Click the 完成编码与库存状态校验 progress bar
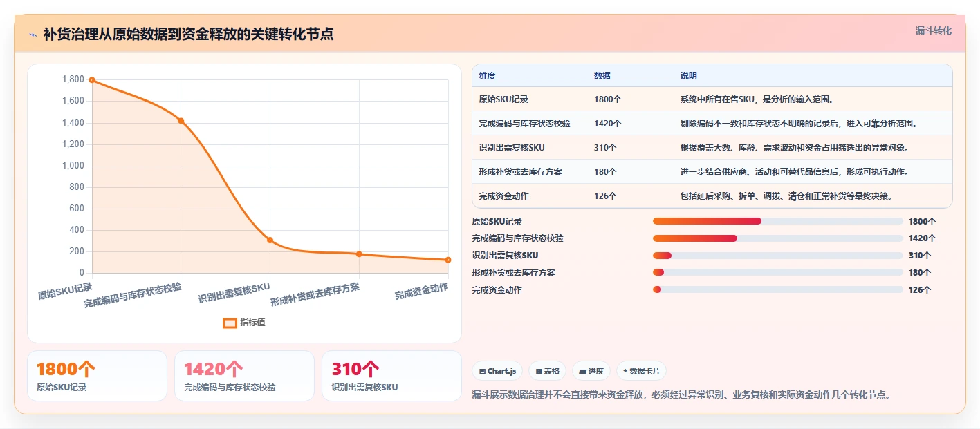980x429 pixels. pos(778,238)
